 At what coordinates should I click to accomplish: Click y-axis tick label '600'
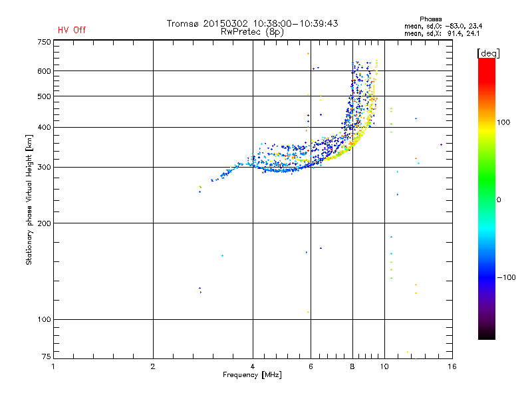coord(44,71)
